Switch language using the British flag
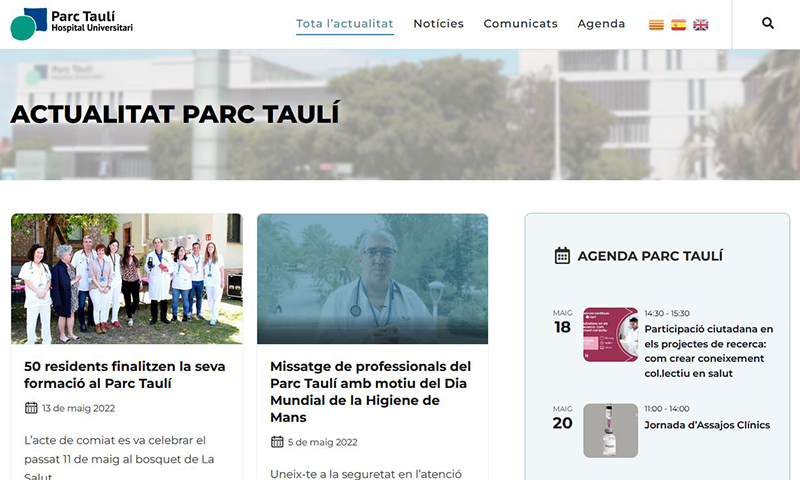The image size is (800, 480). point(701,24)
